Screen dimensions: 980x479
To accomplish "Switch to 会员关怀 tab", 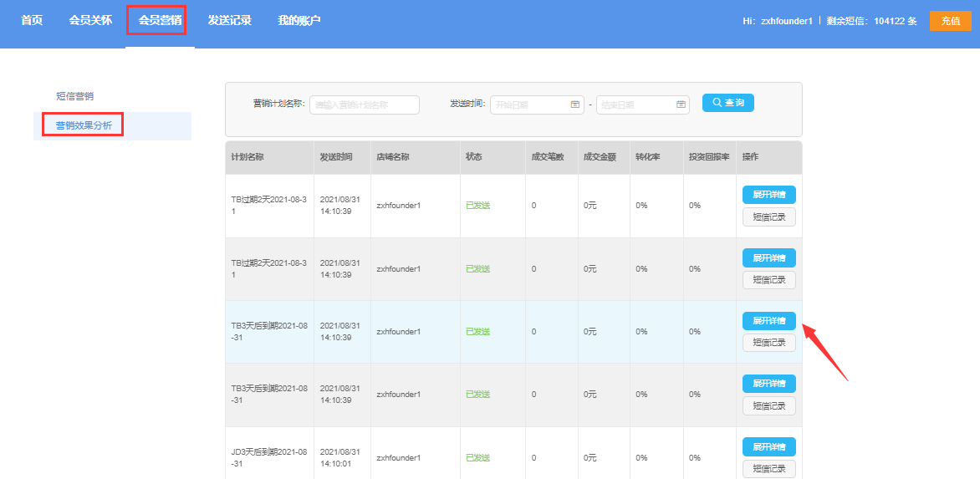I will click(90, 21).
